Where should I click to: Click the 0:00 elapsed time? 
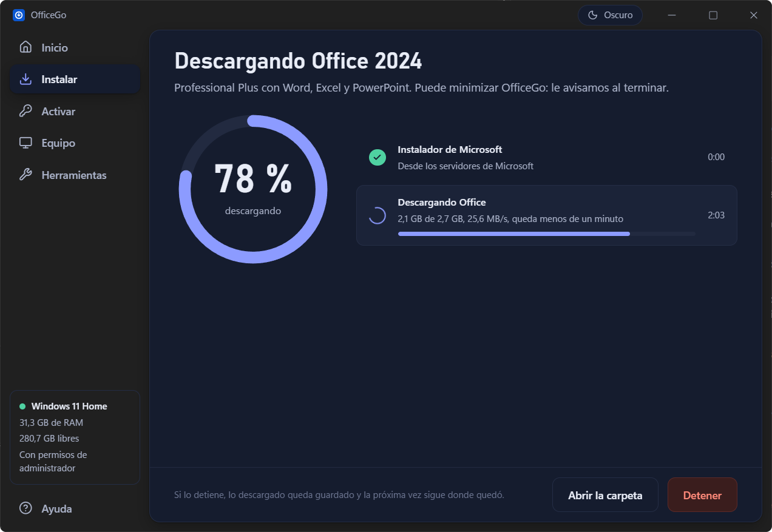click(x=716, y=157)
